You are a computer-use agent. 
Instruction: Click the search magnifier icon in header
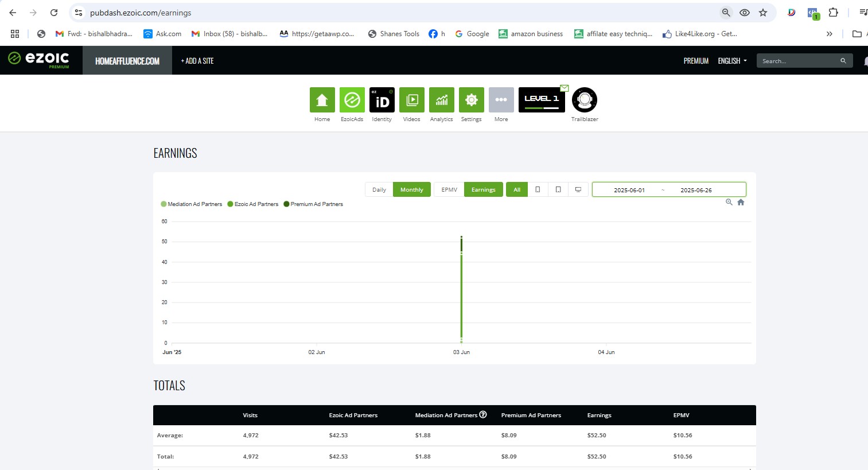[843, 61]
